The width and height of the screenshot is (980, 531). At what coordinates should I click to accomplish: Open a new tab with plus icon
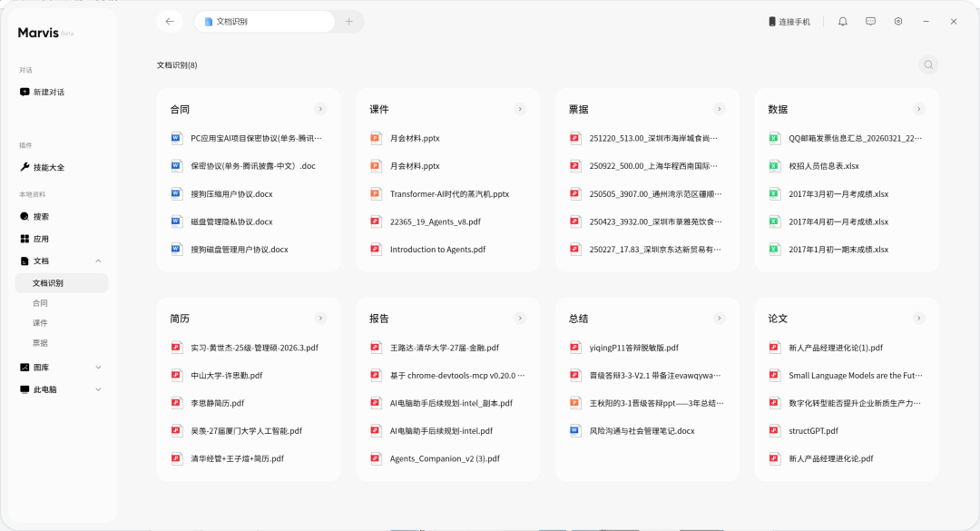(348, 21)
